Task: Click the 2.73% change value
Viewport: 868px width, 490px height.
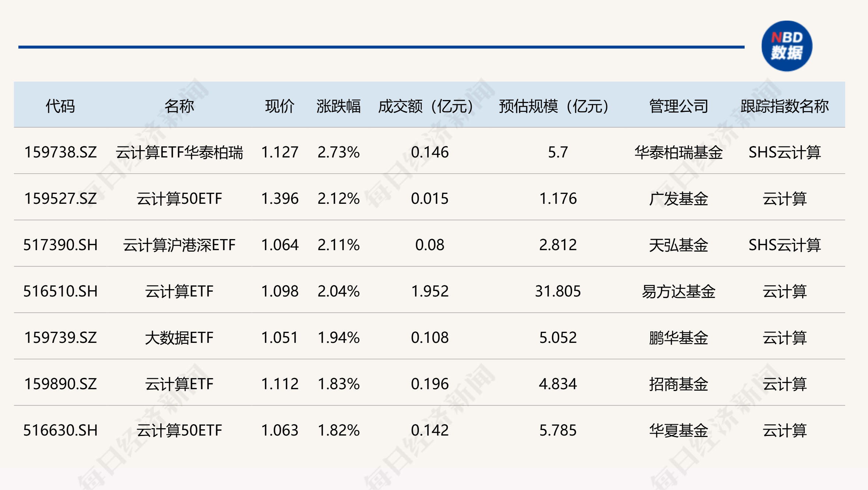Action: tap(338, 152)
